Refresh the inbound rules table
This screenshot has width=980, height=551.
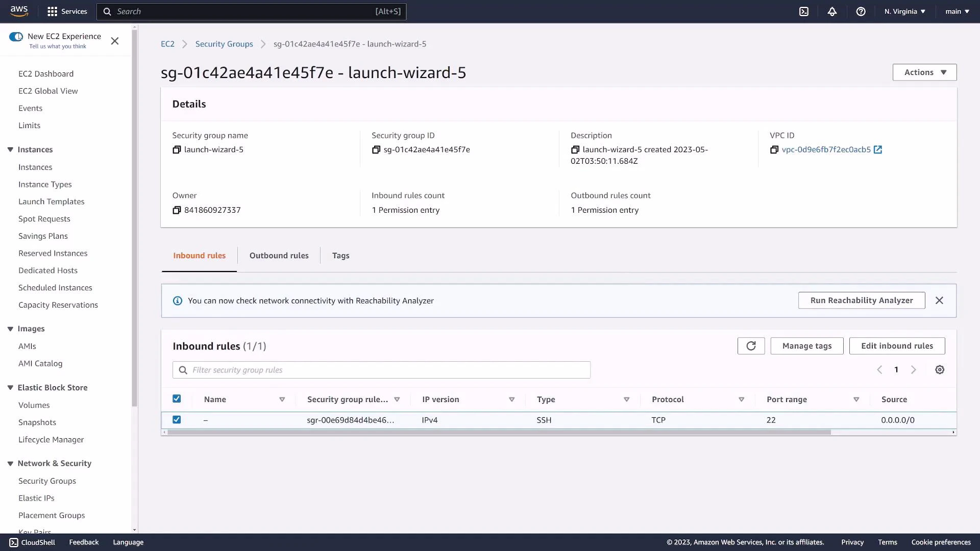pyautogui.click(x=751, y=345)
